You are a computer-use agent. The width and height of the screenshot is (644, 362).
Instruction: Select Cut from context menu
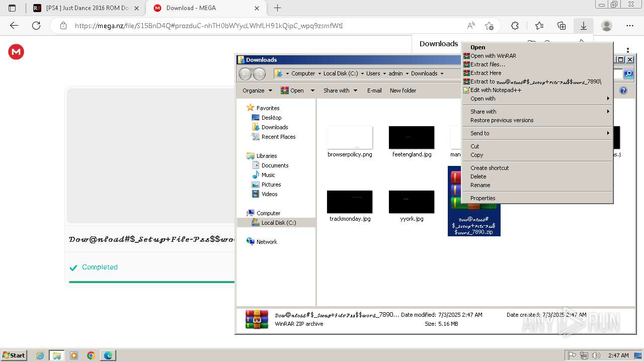(537, 146)
